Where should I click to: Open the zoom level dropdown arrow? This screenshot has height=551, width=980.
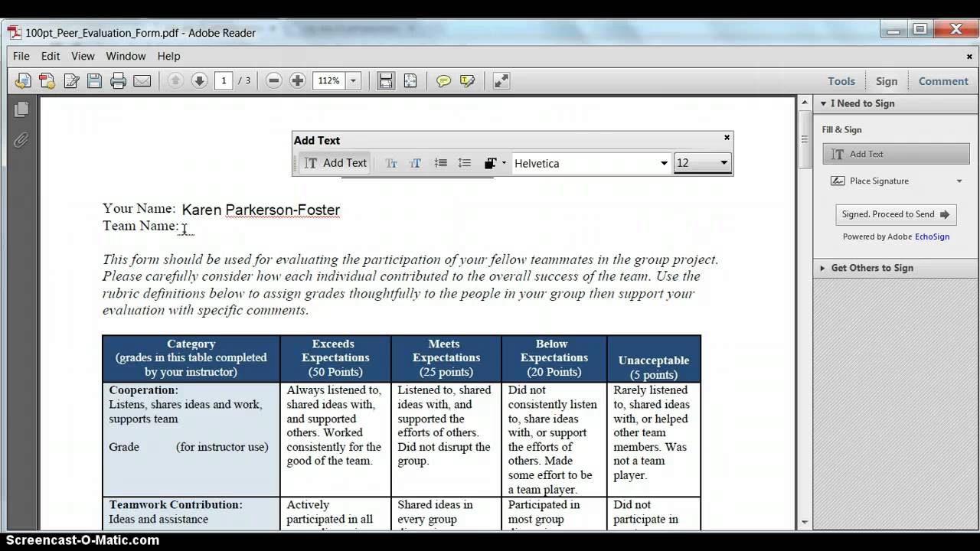353,80
